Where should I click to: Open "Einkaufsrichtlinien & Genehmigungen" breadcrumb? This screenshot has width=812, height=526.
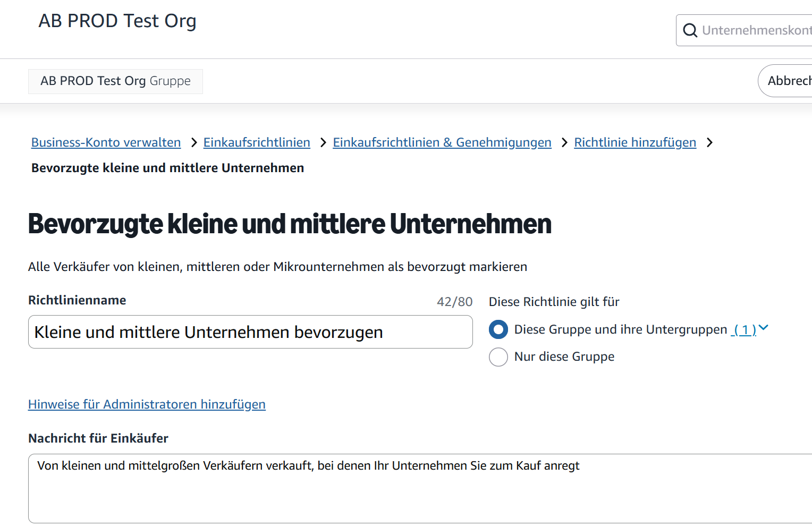pos(442,142)
